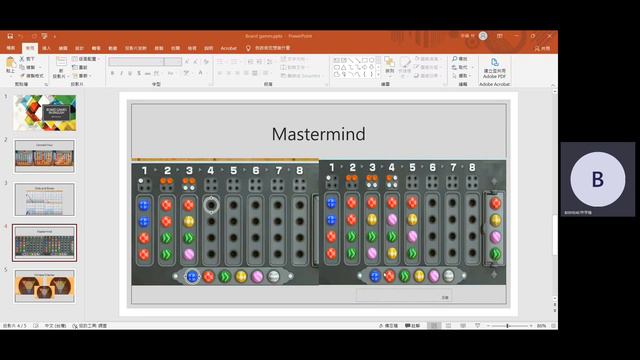The image size is (640, 360).
Task: Select slide 1 thumbnail with colorful pattern
Action: point(45,113)
